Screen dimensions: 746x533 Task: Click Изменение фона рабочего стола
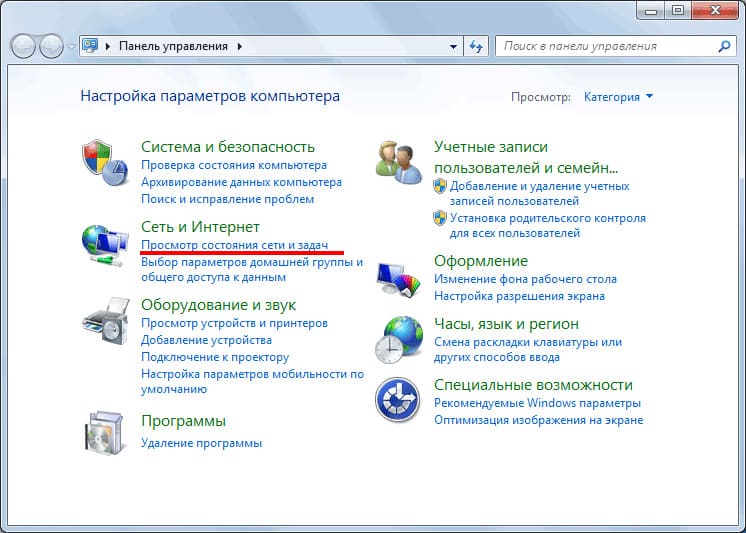pyautogui.click(x=525, y=279)
